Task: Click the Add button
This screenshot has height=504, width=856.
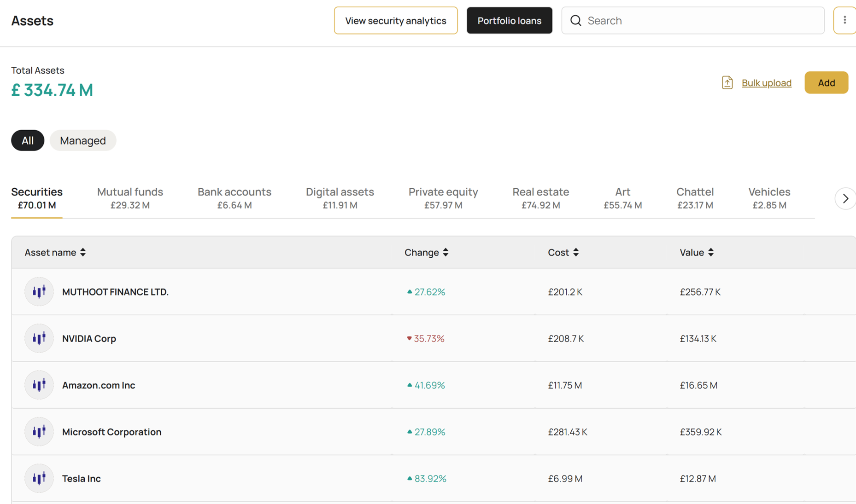Action: (x=827, y=82)
